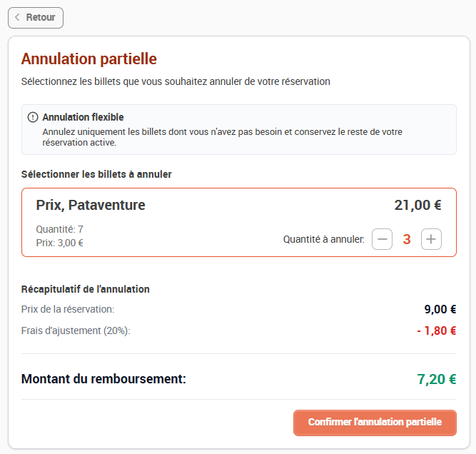The height and width of the screenshot is (454, 476).
Task: Click the Retour back button
Action: pyautogui.click(x=36, y=18)
